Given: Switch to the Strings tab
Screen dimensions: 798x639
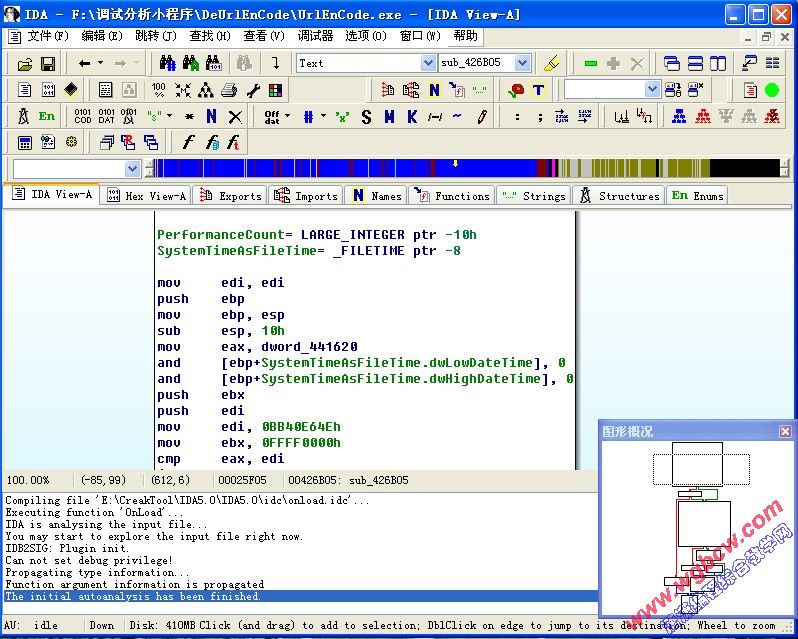Looking at the screenshot, I should pos(534,196).
